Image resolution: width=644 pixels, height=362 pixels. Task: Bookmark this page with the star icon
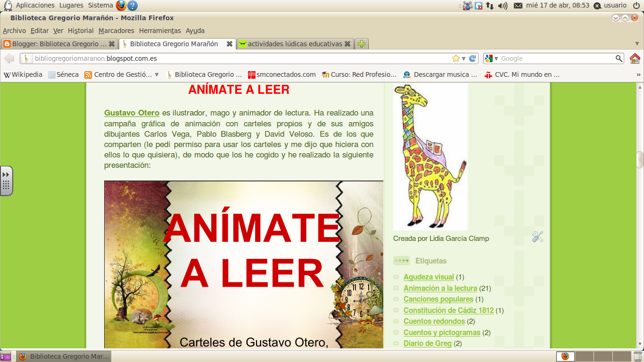(x=455, y=58)
